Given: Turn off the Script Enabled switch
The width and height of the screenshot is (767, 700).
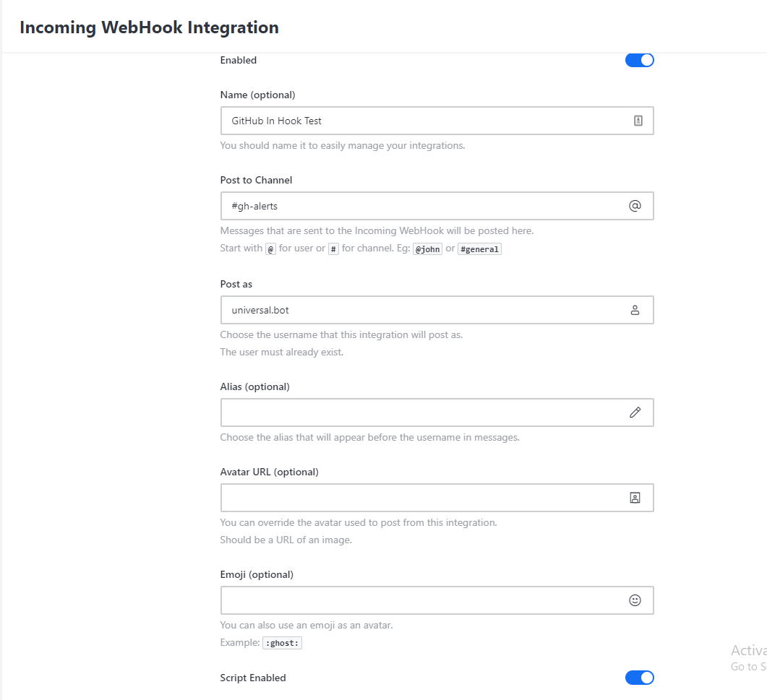Looking at the screenshot, I should click(639, 678).
